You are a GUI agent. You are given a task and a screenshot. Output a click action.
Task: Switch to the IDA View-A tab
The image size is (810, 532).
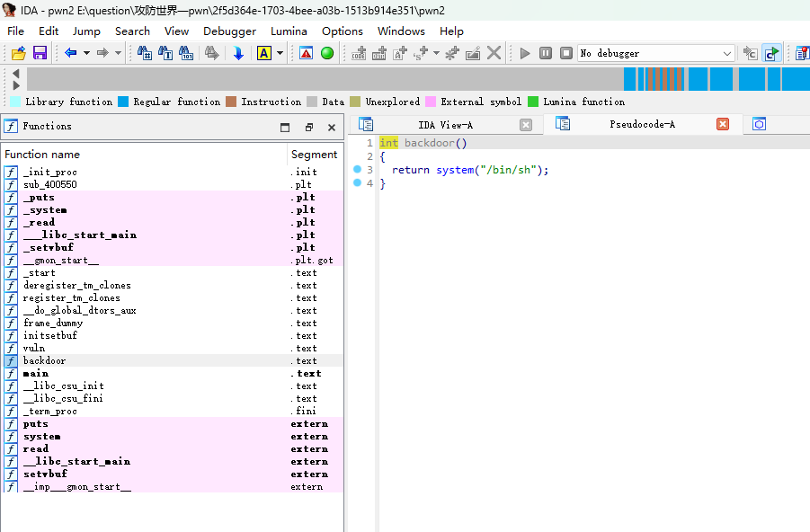445,125
